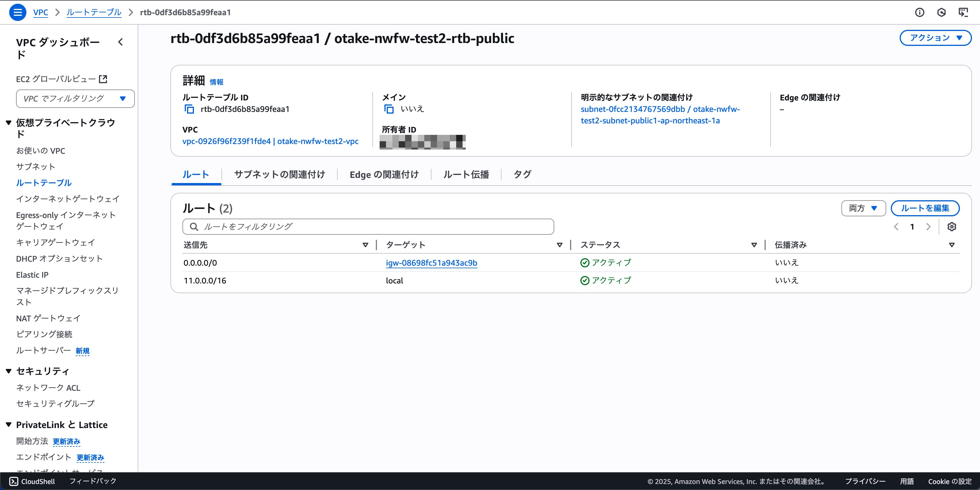Click the 情報 link next to 詳細
980x490 pixels.
click(217, 82)
